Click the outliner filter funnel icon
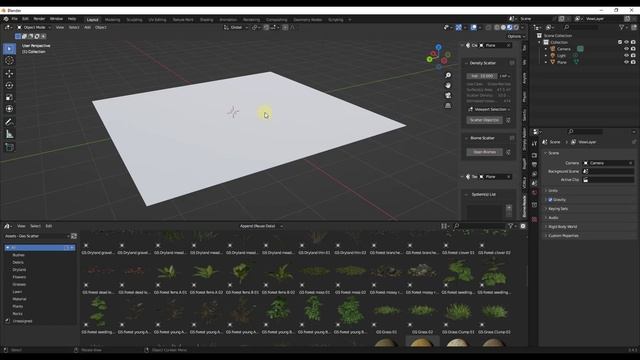This screenshot has height=360, width=640. click(621, 27)
